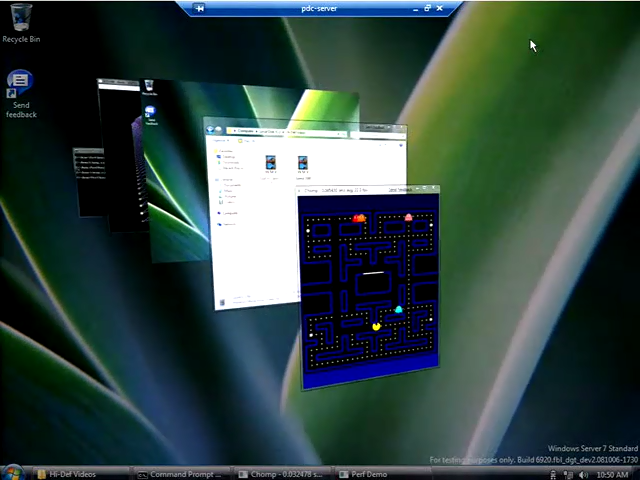Toggle the pin on the pdc-server connection bar
Image resolution: width=640 pixels, height=480 pixels.
[199, 8]
